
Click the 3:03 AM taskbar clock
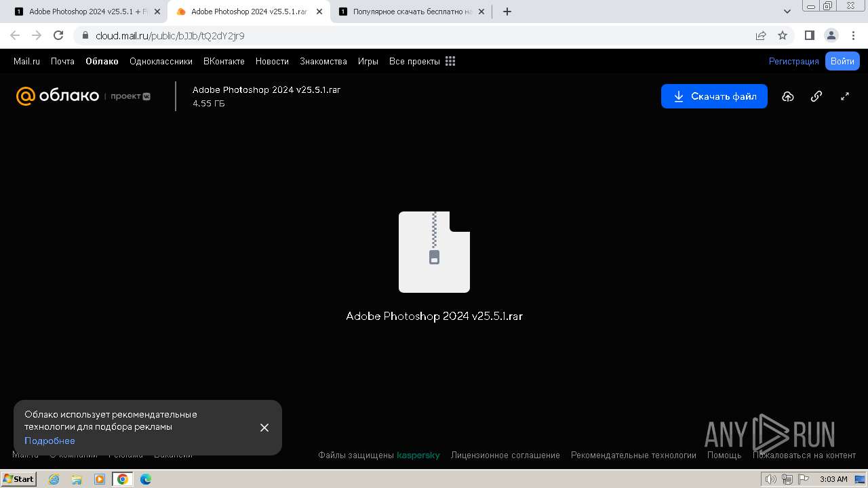(x=833, y=479)
